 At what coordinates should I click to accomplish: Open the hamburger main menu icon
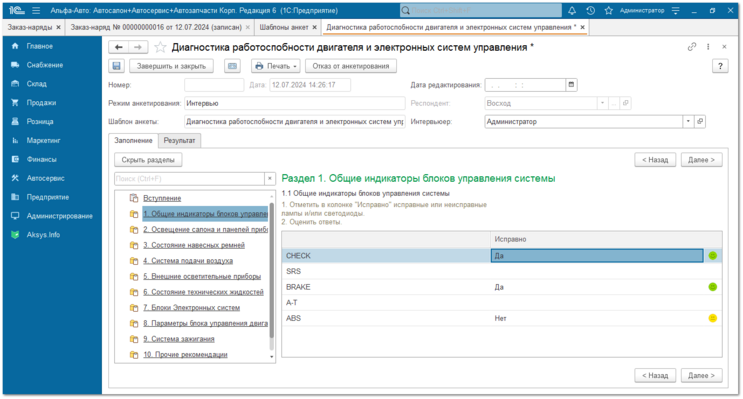coord(36,10)
